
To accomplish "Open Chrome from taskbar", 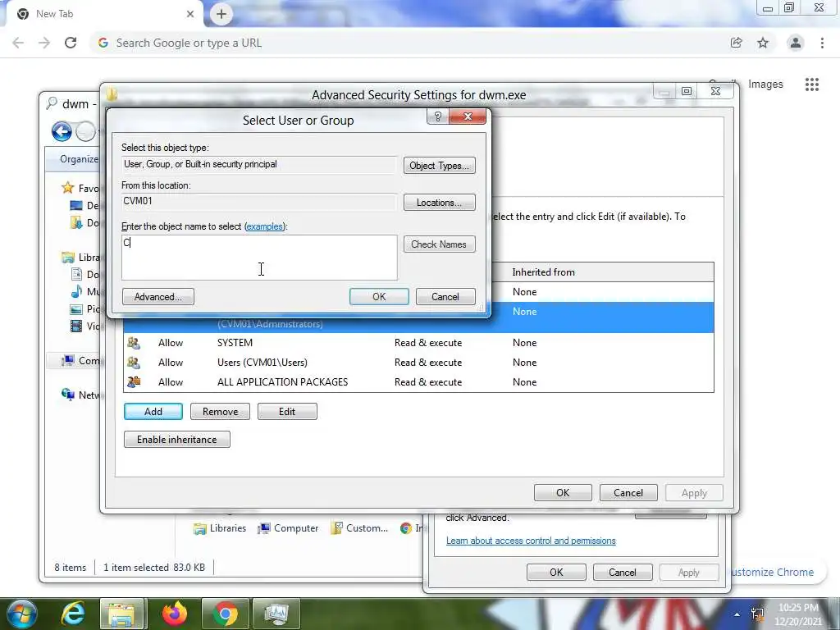I will tap(226, 614).
